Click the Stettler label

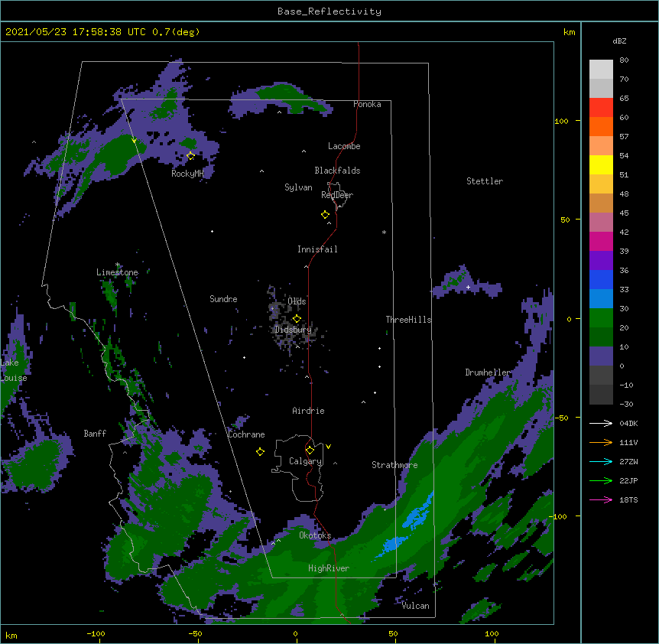[x=485, y=181]
